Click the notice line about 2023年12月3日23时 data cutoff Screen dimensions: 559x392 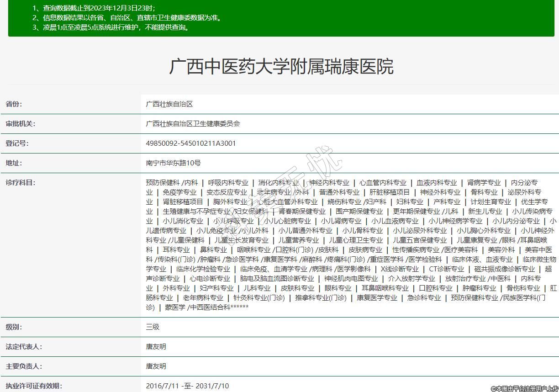pyautogui.click(x=94, y=8)
